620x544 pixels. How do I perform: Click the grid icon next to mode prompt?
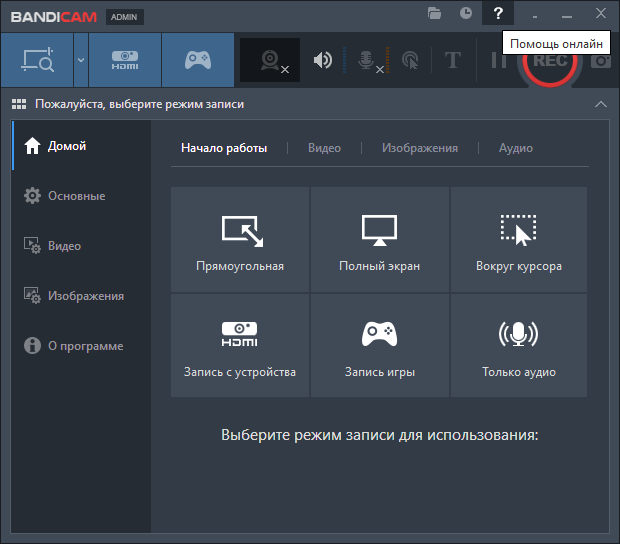[19, 104]
